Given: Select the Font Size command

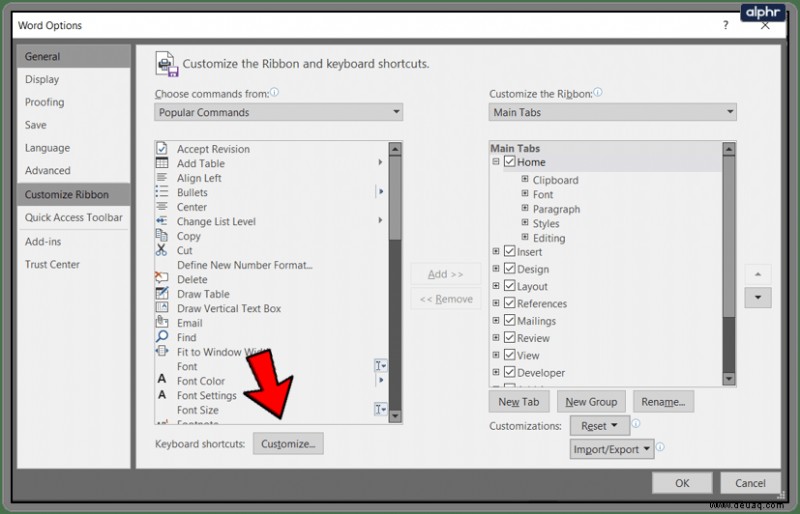Looking at the screenshot, I should pos(197,410).
